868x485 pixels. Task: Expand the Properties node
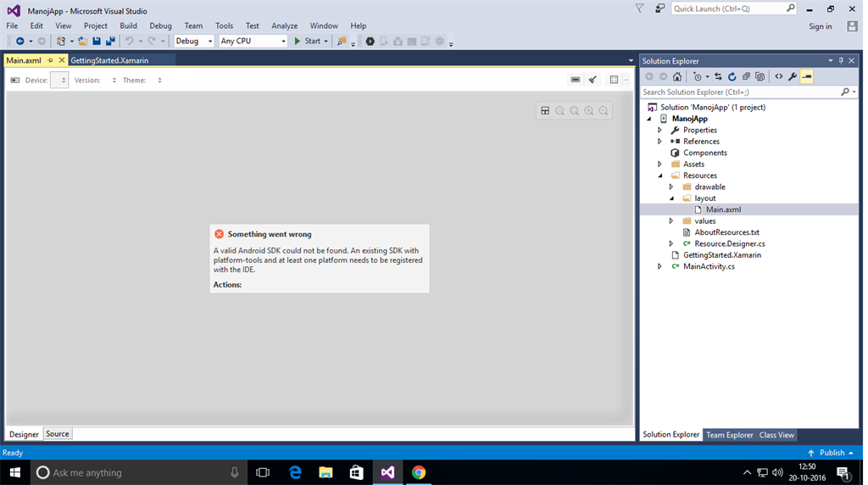point(659,130)
